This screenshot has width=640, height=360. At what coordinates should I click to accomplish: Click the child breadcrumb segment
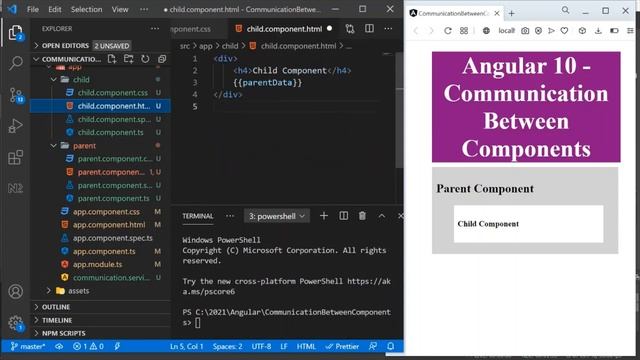pyautogui.click(x=230, y=46)
